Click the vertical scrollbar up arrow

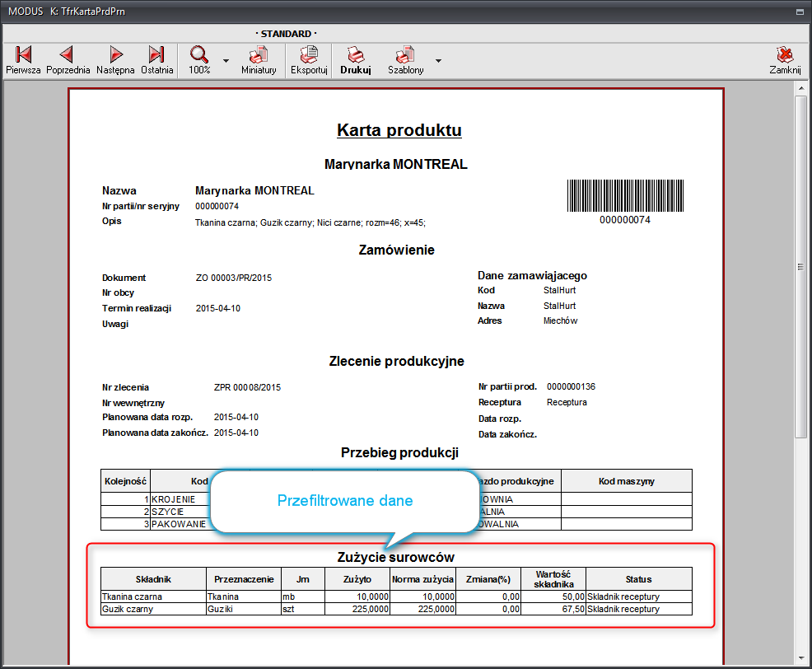[x=800, y=89]
